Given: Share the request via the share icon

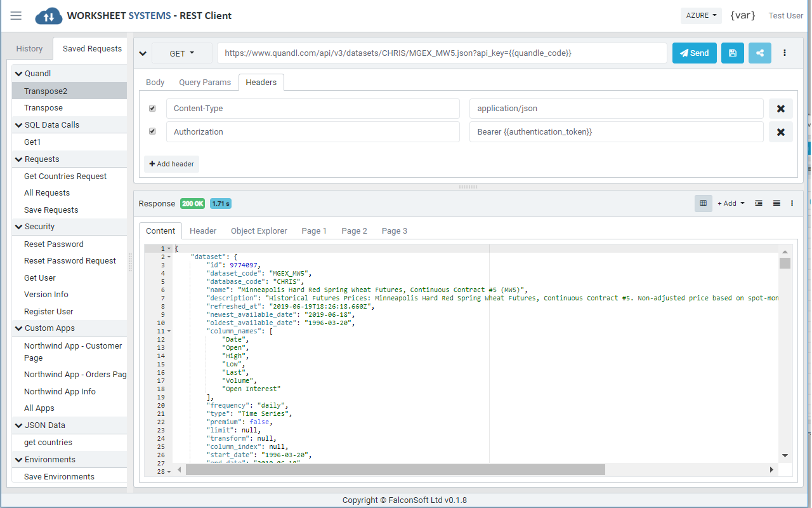Looking at the screenshot, I should click(x=760, y=53).
